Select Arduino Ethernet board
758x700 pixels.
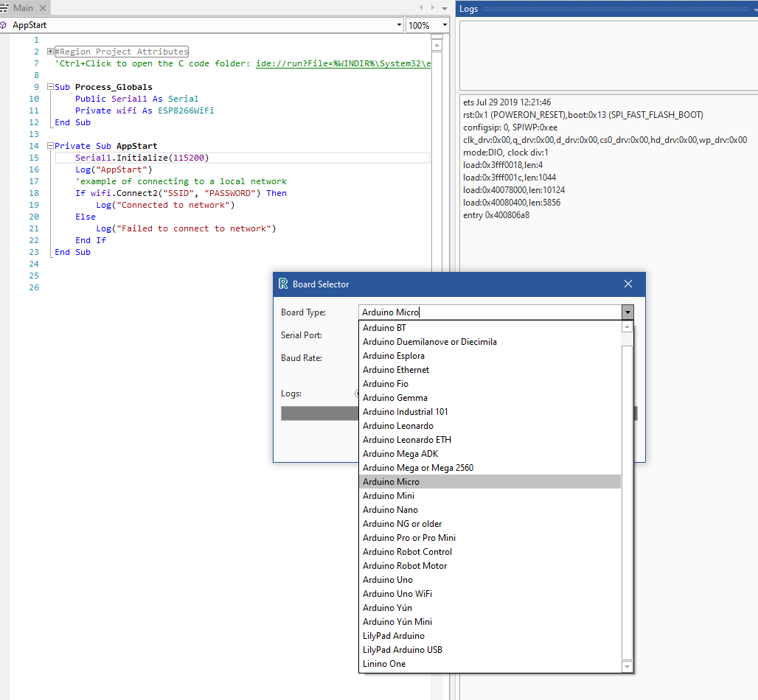click(490, 370)
